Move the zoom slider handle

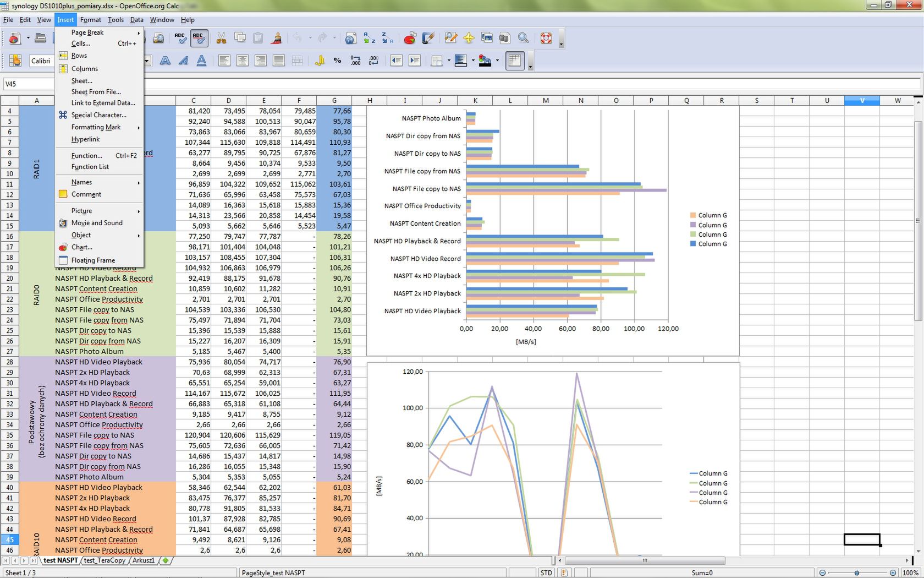point(857,572)
